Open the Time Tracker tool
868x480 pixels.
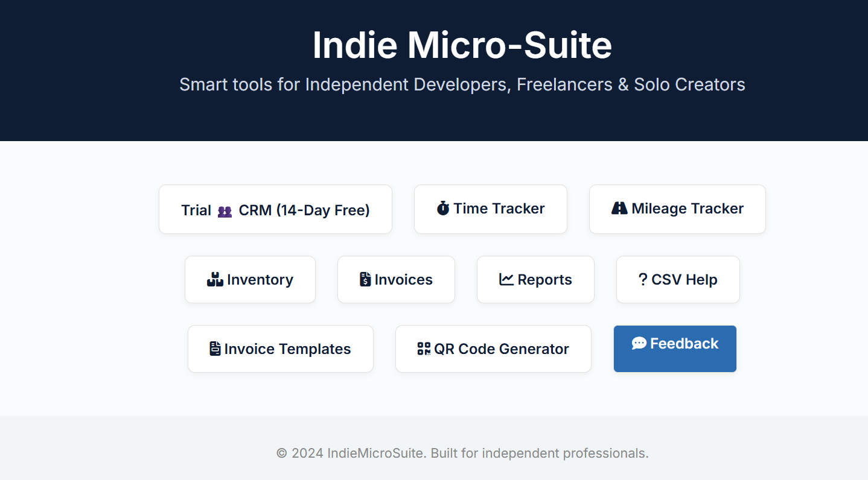tap(490, 209)
